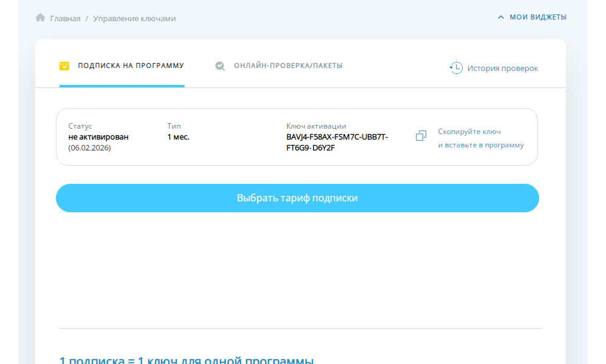Switch to the ПОДПИСКА НА ПРОГРАММУ tab
This screenshot has width=606, height=364.
pos(131,66)
